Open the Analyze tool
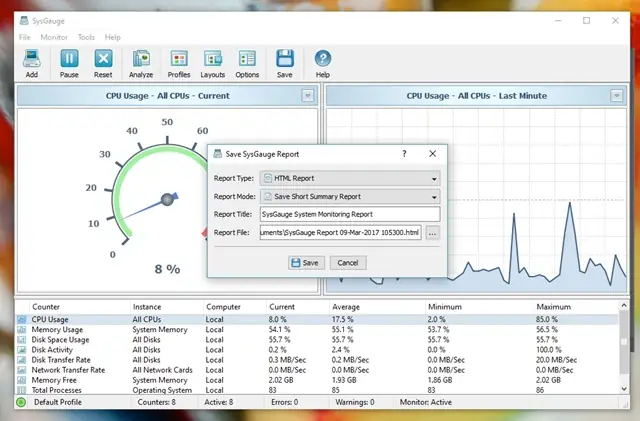 (x=141, y=59)
